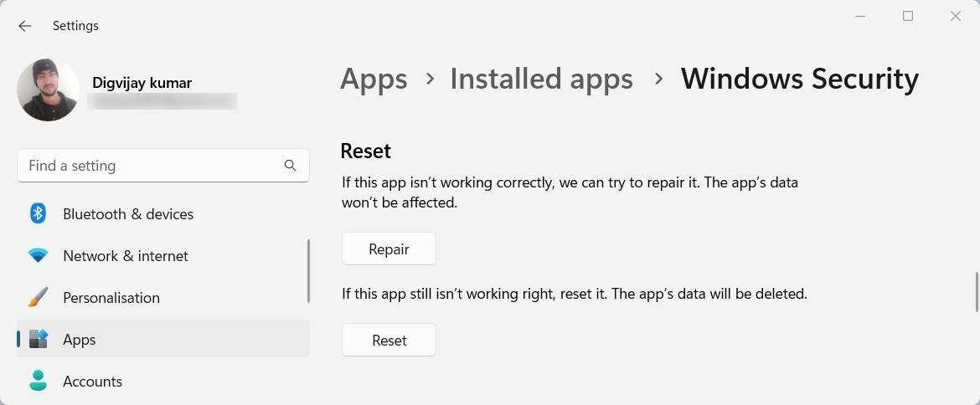
Task: Go back to Installed apps breadcrumb
Action: (x=541, y=79)
